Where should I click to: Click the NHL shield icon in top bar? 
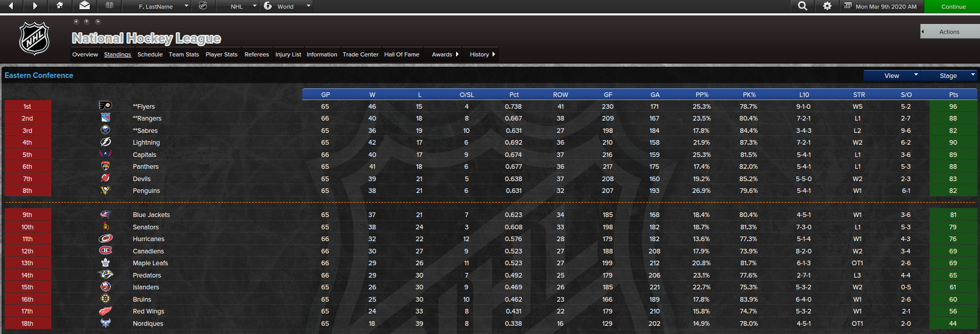click(203, 6)
